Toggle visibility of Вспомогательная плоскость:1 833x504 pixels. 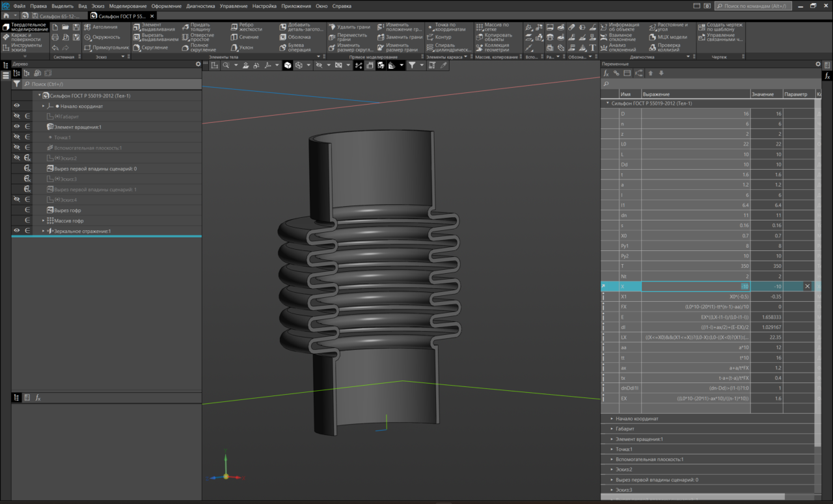[x=17, y=148]
